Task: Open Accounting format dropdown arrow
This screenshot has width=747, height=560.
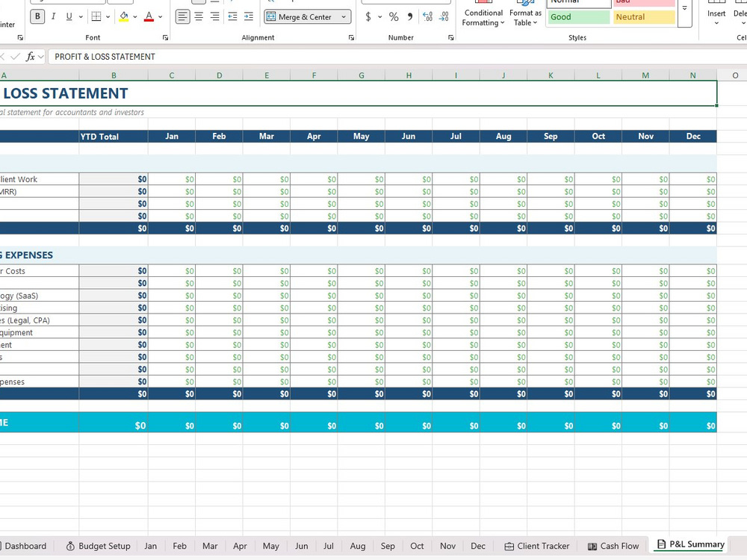Action: pyautogui.click(x=379, y=16)
